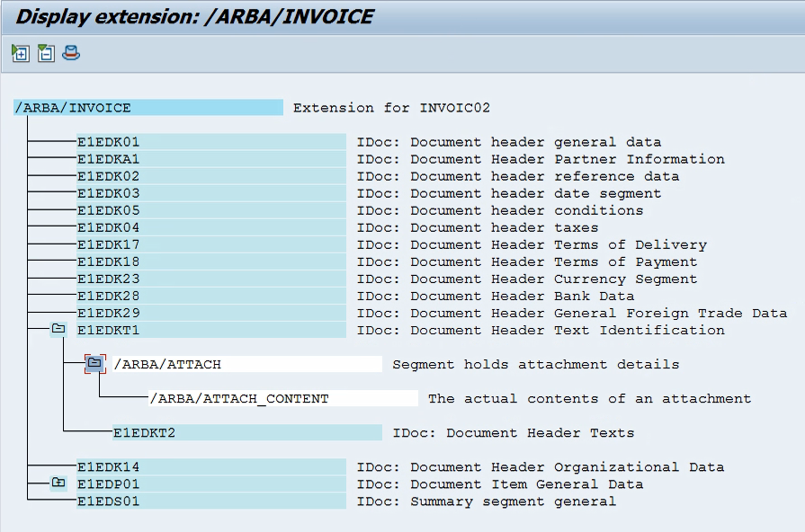
Task: Click 'Document Header Terms of Delivery' text
Action: (559, 244)
